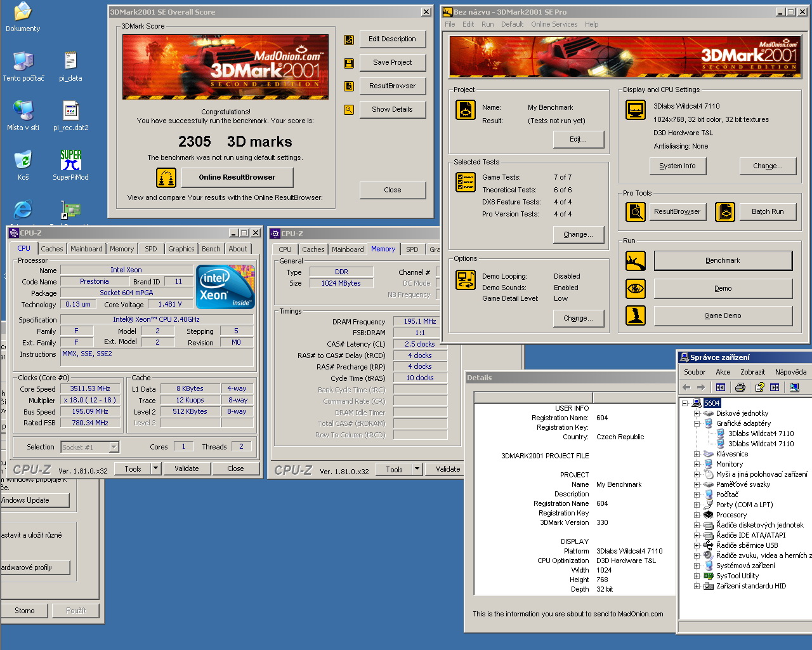This screenshot has width=812, height=650.
Task: Expand the Diskové jednotky node
Action: point(697,413)
